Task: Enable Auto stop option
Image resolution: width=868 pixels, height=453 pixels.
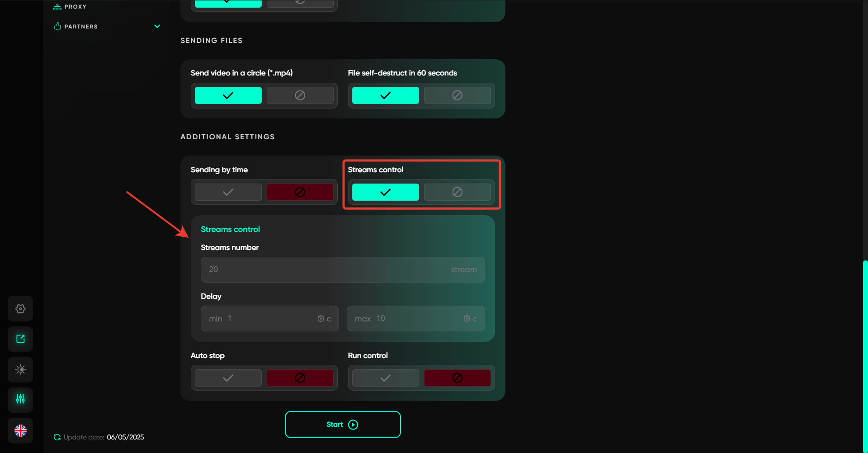Action: pyautogui.click(x=228, y=378)
